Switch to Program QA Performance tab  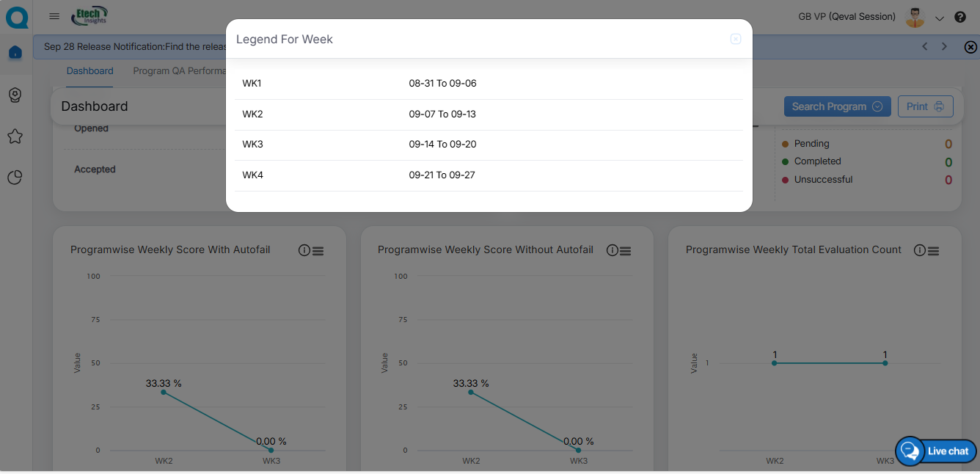[x=179, y=71]
